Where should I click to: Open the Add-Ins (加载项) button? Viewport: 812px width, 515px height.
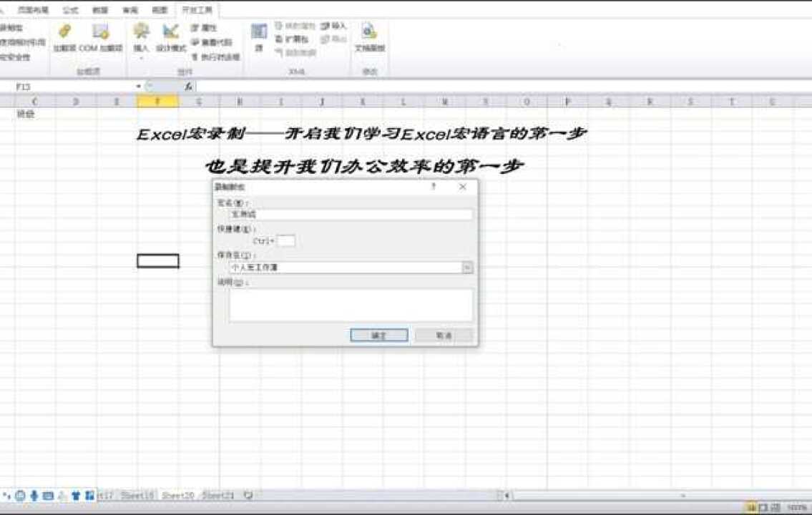[x=64, y=37]
